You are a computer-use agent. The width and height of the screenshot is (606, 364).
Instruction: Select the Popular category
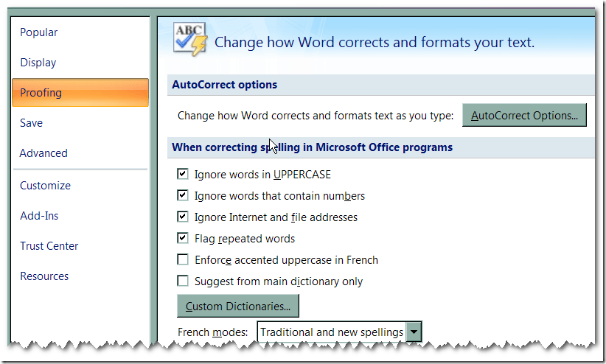tap(38, 32)
